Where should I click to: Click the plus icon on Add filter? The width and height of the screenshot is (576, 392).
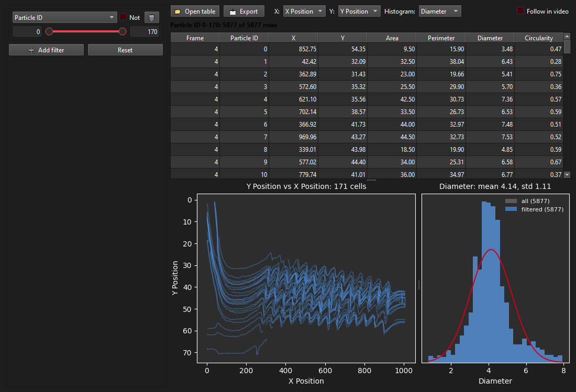click(x=31, y=50)
